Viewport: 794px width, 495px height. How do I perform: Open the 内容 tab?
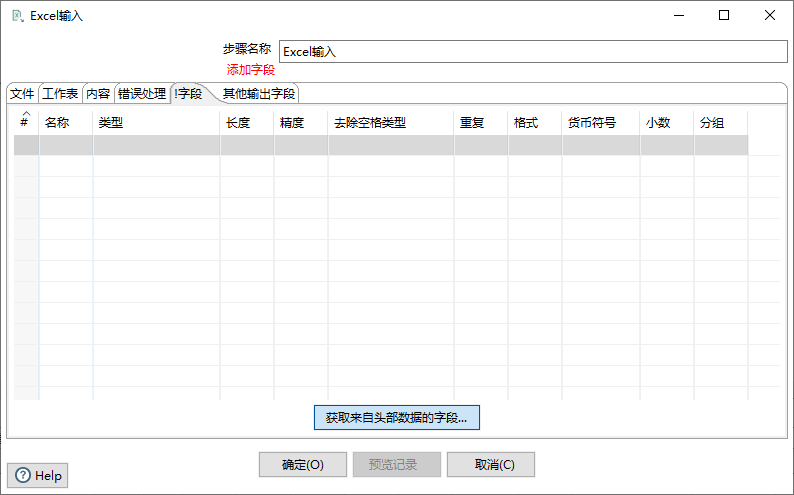pyautogui.click(x=98, y=94)
